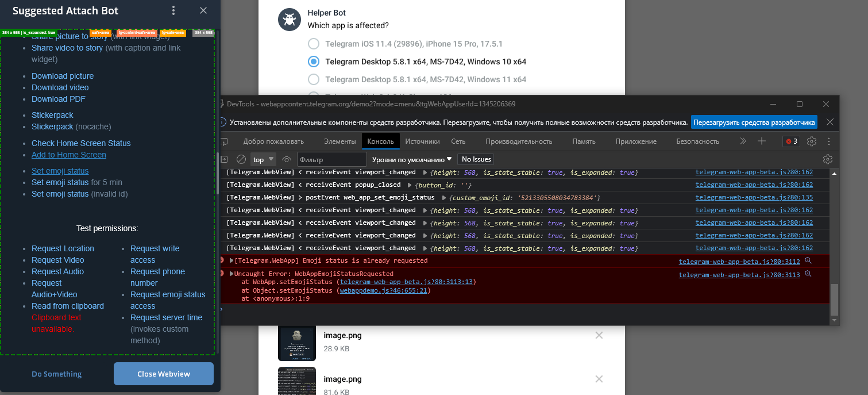The width and height of the screenshot is (868, 395).
Task: Open the Suggested Attach Bot three-dot menu
Action: tap(174, 10)
